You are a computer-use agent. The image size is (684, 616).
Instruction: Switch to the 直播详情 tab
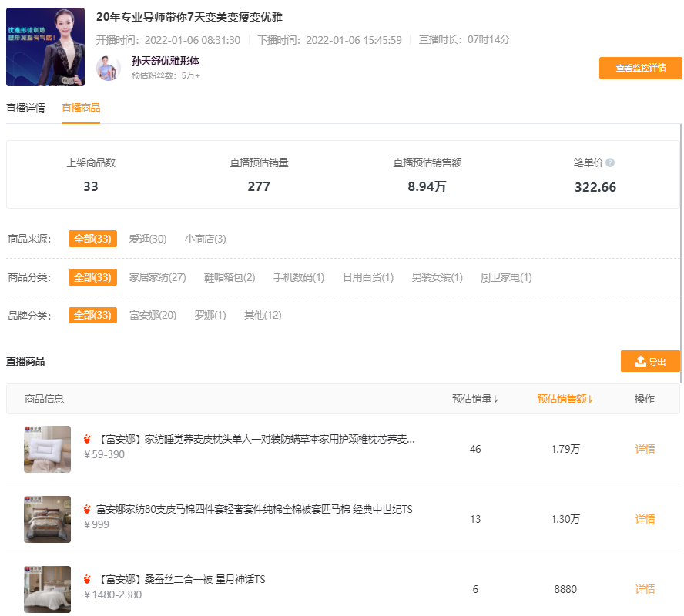click(x=25, y=108)
